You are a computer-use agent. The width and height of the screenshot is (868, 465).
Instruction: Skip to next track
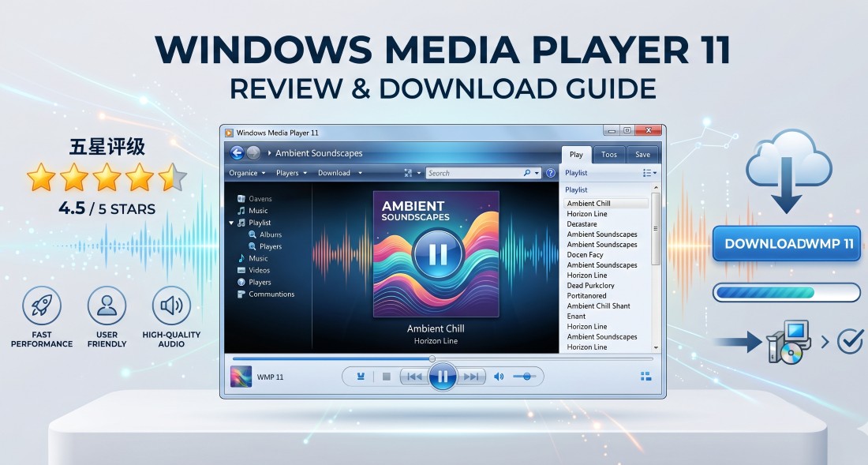(471, 377)
